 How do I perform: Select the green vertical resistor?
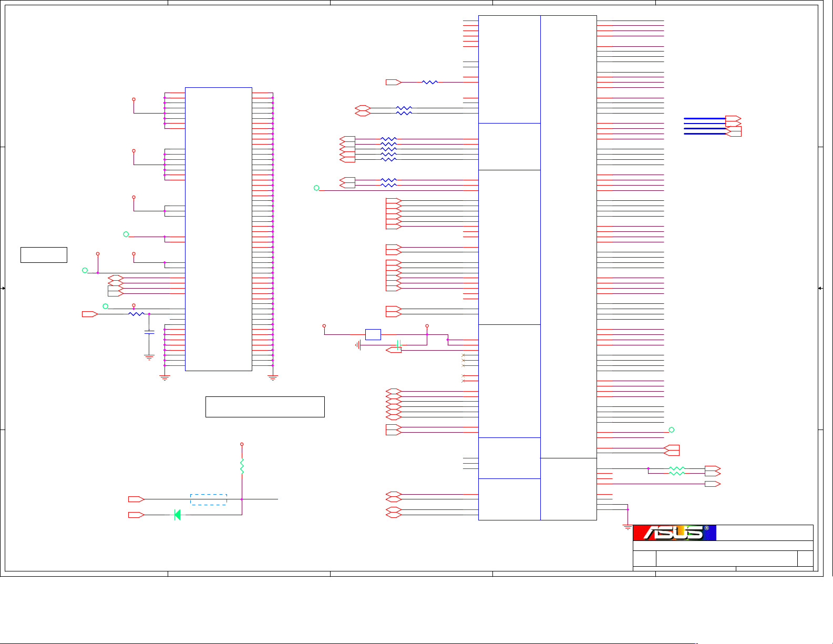(242, 466)
